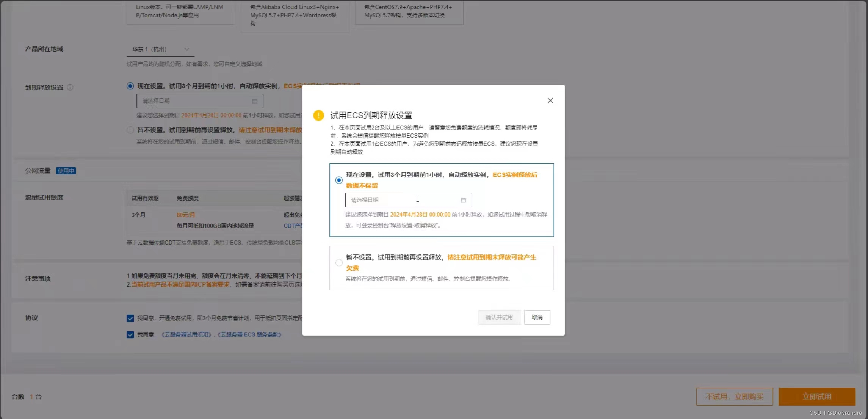Click the yellow warning icon in dialog
This screenshot has height=419, width=868.
[x=318, y=115]
